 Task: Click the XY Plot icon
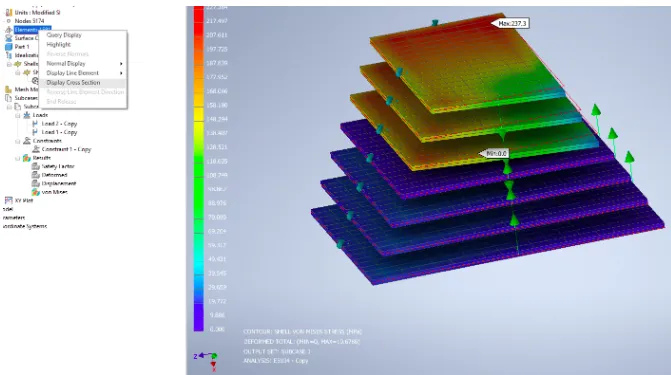(x=9, y=200)
